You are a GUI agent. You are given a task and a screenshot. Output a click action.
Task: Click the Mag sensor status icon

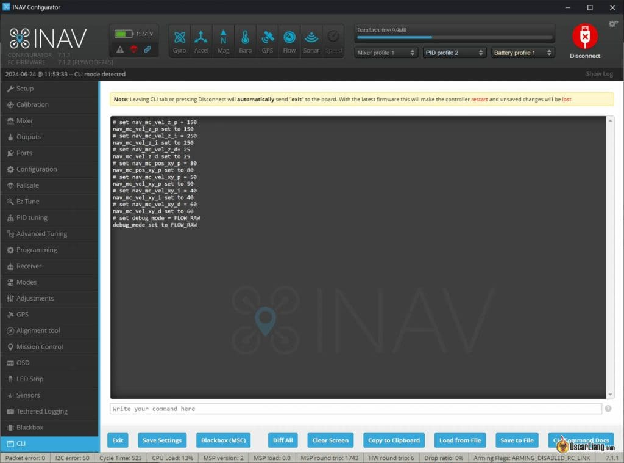[x=223, y=41]
